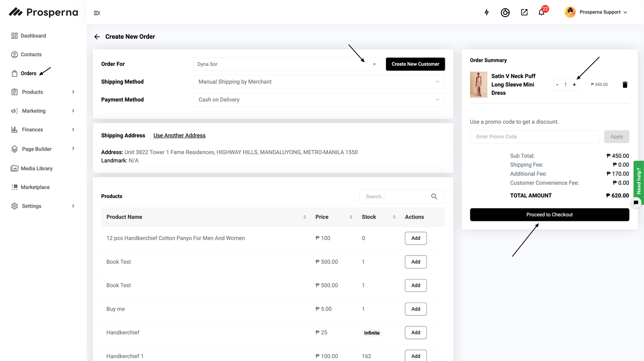Open Contacts in sidebar
The image size is (644, 361).
[x=31, y=54]
